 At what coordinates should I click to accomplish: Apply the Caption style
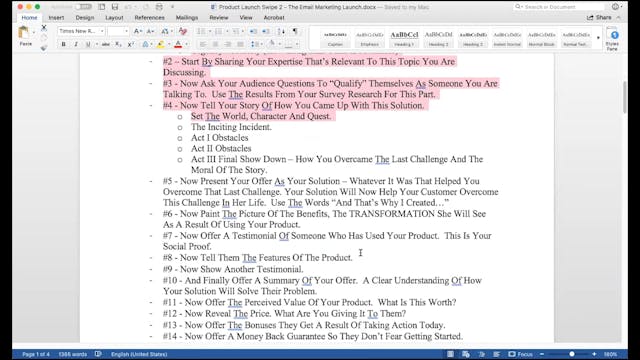335,38
